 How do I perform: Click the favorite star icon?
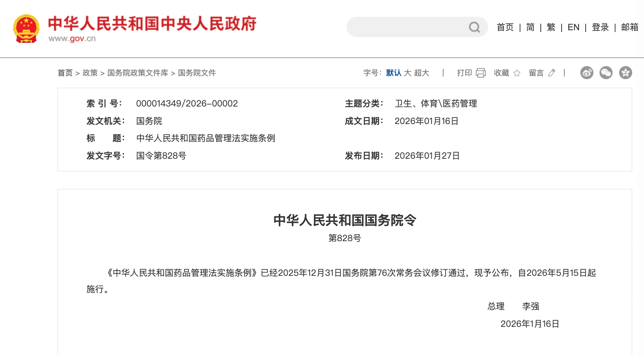tap(517, 73)
